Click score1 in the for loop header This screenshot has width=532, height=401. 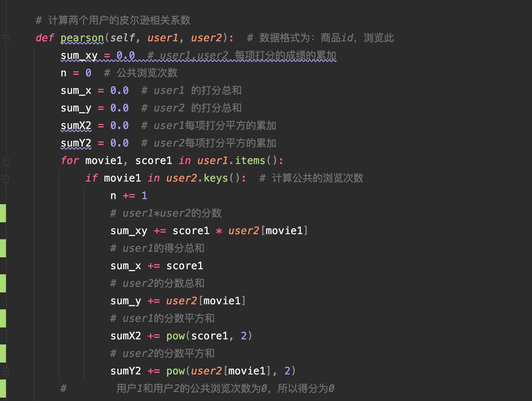[153, 161]
